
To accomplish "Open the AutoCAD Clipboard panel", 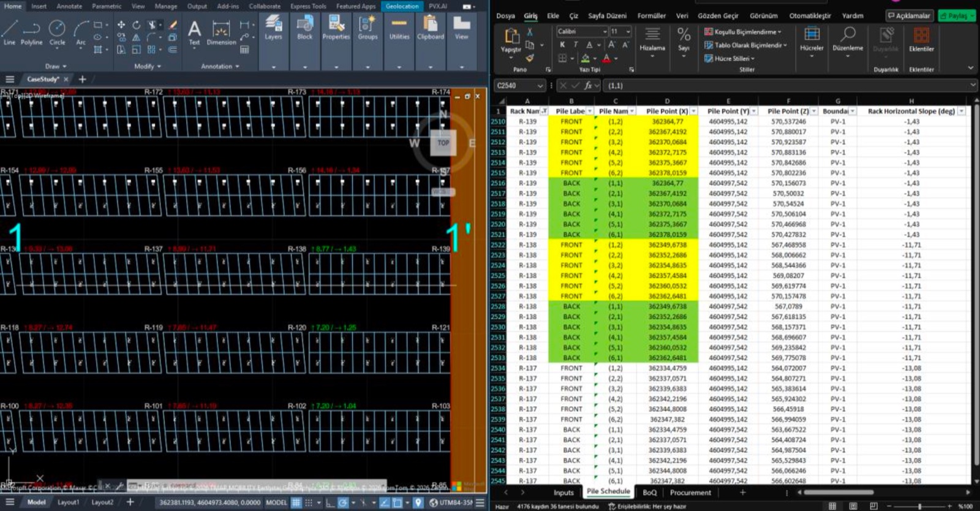I will coord(431,28).
